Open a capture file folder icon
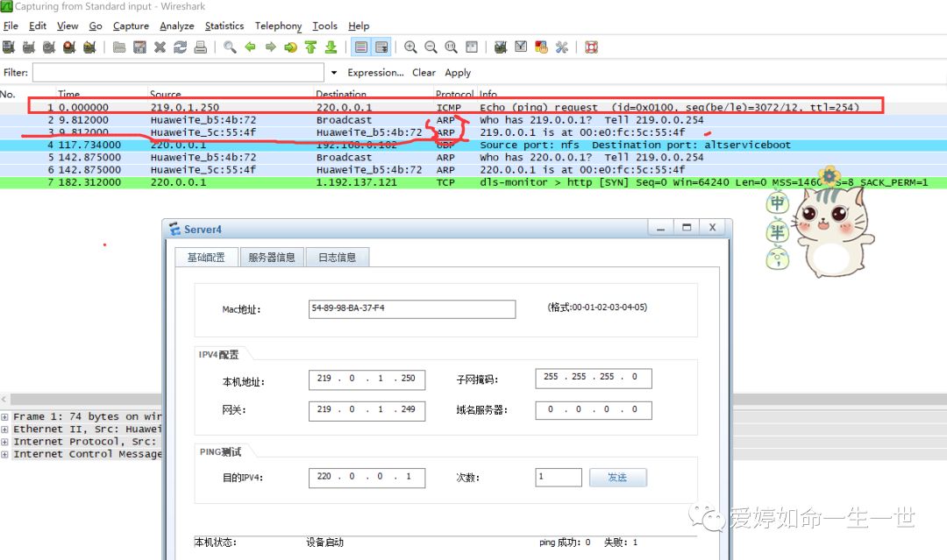The height and width of the screenshot is (560, 947). [x=119, y=47]
